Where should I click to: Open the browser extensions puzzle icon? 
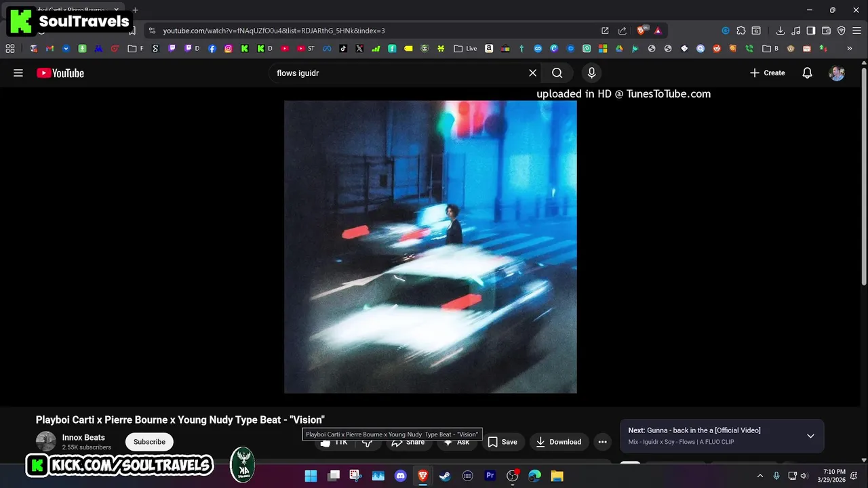(x=741, y=30)
